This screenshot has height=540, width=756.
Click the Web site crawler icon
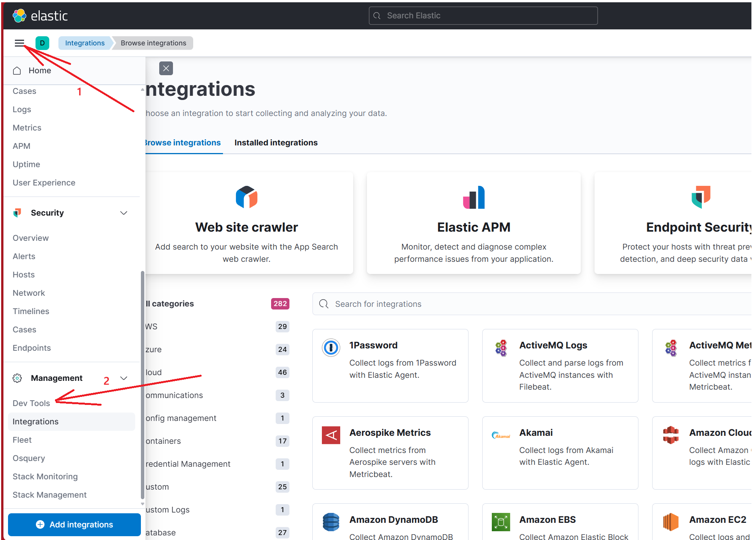coord(247,197)
